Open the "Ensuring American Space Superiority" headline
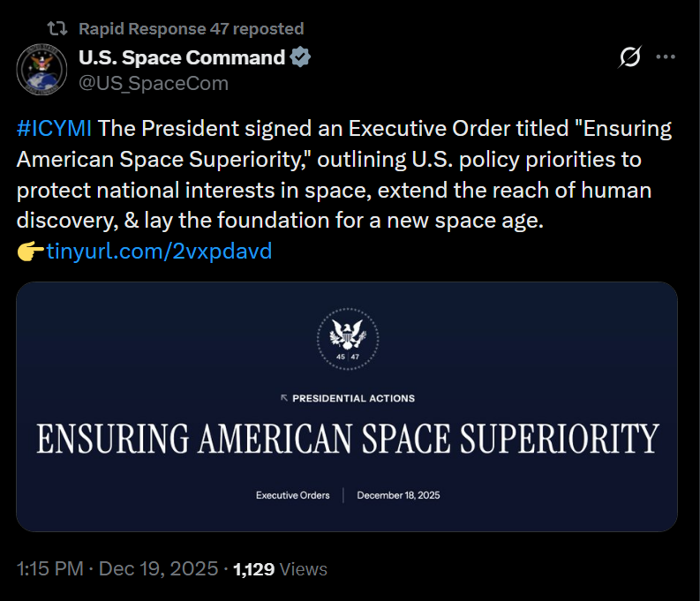Screen dimensions: 700x601 tap(347, 439)
